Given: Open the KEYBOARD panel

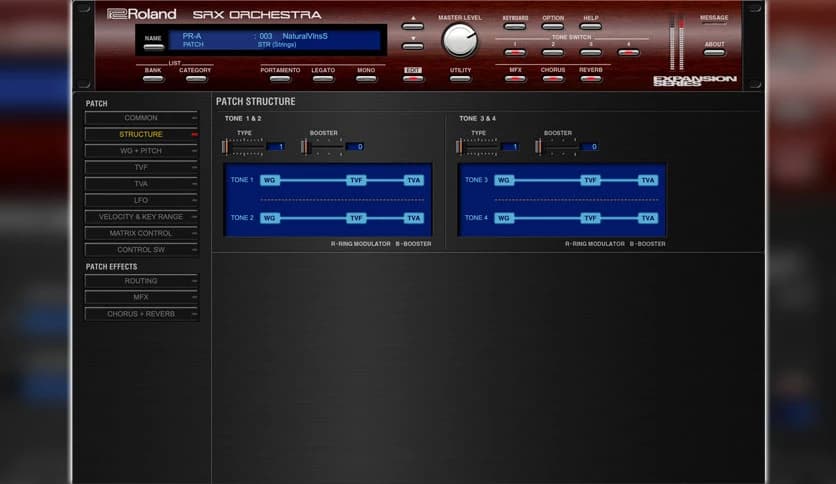Looking at the screenshot, I should coord(515,26).
